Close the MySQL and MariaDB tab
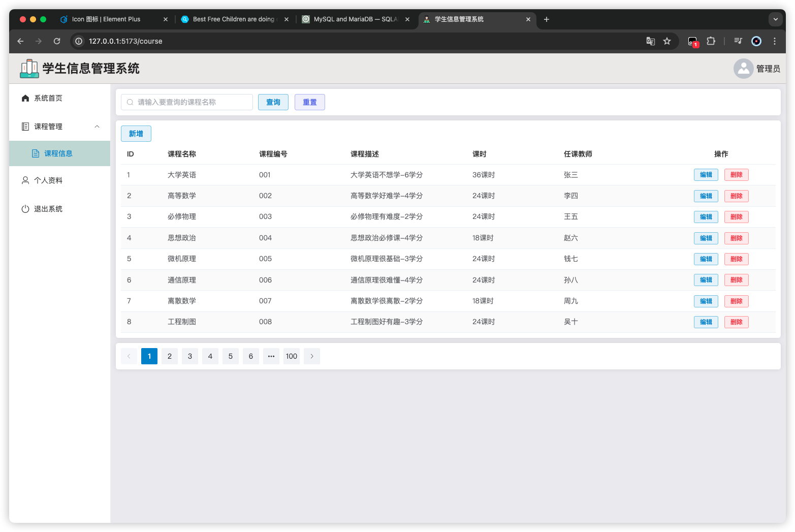This screenshot has width=795, height=532. 407,19
